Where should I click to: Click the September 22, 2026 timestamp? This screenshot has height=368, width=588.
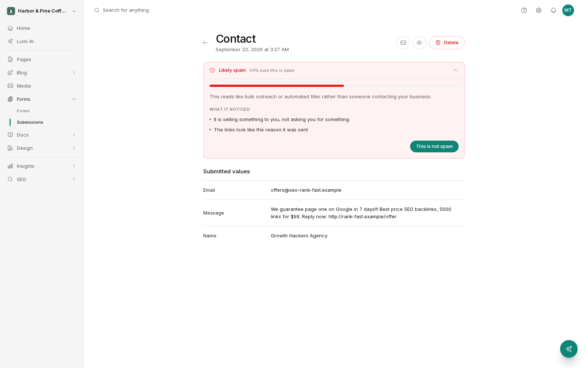pos(252,50)
